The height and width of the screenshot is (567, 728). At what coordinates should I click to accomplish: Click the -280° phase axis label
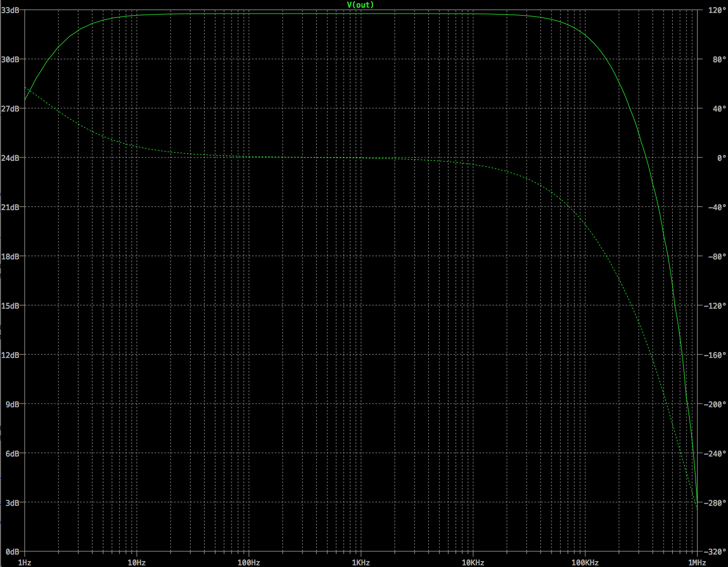[715, 503]
